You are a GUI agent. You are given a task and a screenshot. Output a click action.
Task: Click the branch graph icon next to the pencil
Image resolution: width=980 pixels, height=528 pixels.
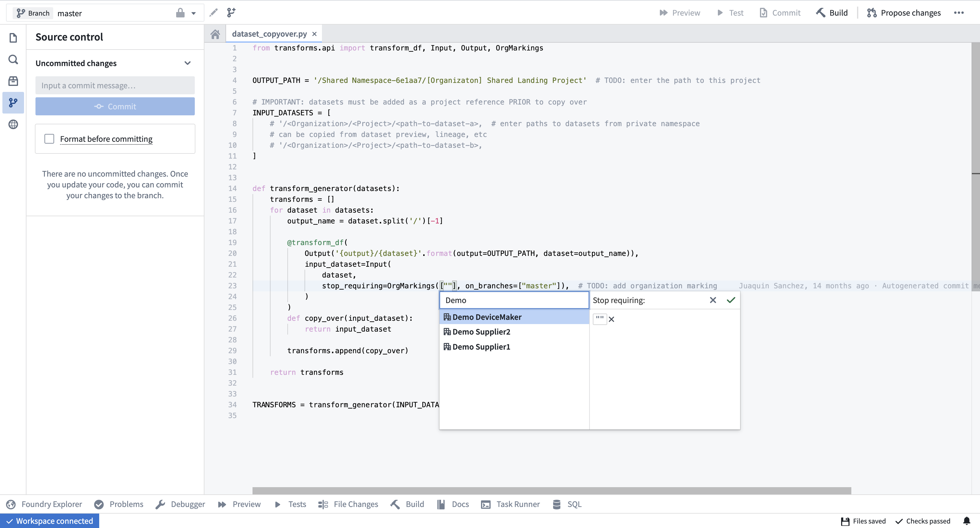pos(231,12)
